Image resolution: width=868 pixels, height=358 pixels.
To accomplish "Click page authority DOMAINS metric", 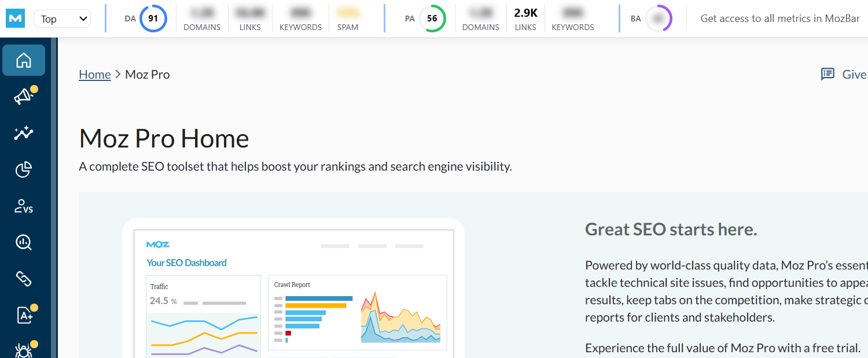I will tap(481, 19).
